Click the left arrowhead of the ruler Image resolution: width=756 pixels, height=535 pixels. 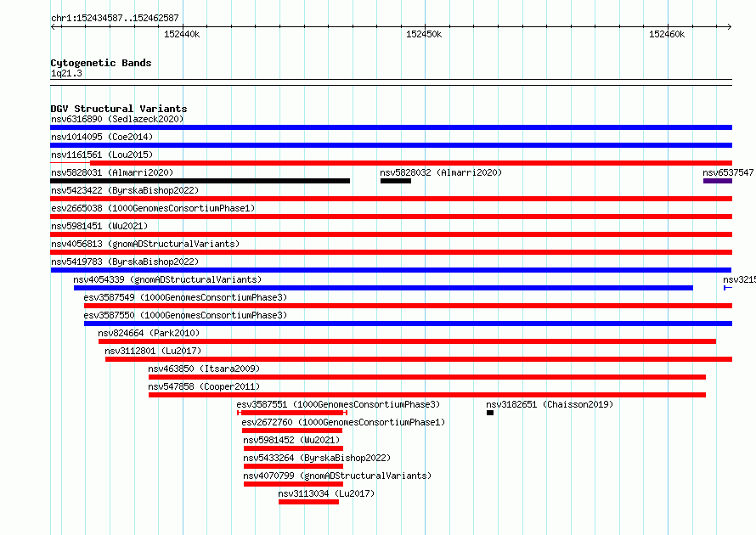click(x=54, y=26)
